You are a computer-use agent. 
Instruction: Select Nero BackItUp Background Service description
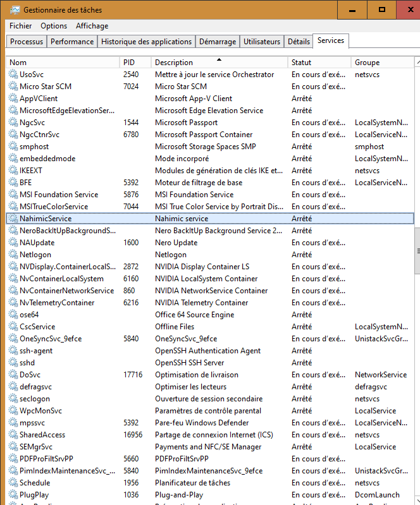219,231
